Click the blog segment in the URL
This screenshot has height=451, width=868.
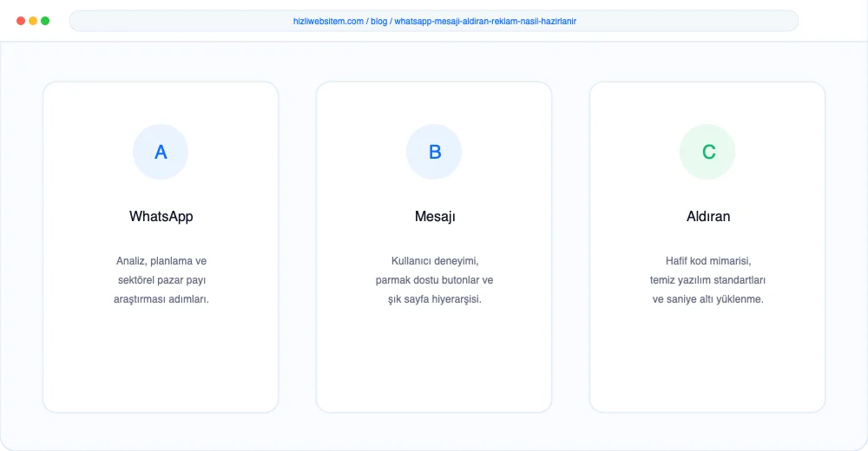point(378,21)
